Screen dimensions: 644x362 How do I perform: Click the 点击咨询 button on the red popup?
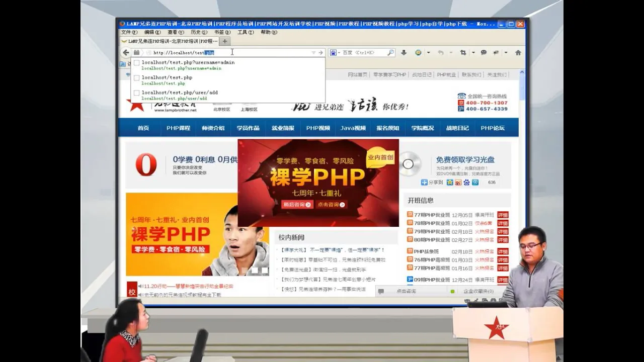[x=331, y=205]
